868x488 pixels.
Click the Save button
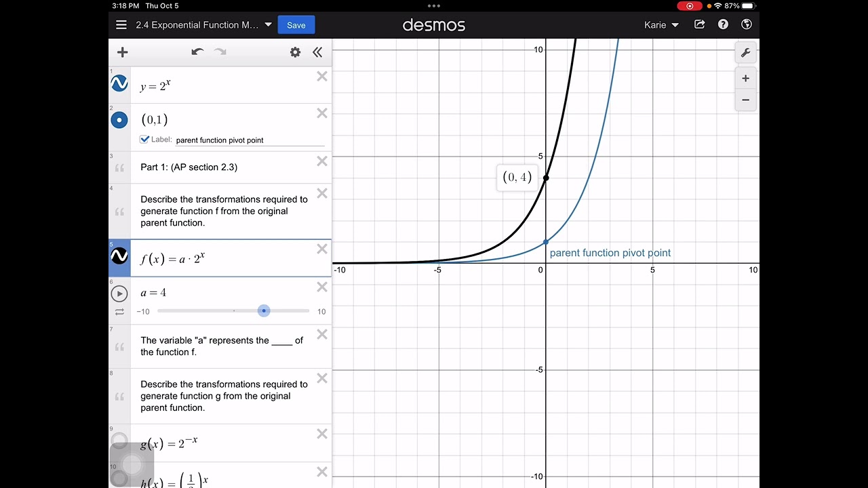pos(296,25)
